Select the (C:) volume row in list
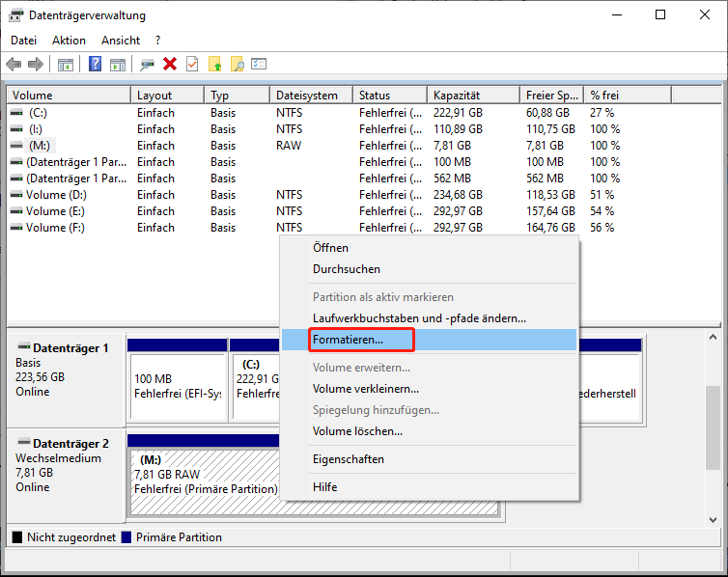728x577 pixels. tap(37, 113)
